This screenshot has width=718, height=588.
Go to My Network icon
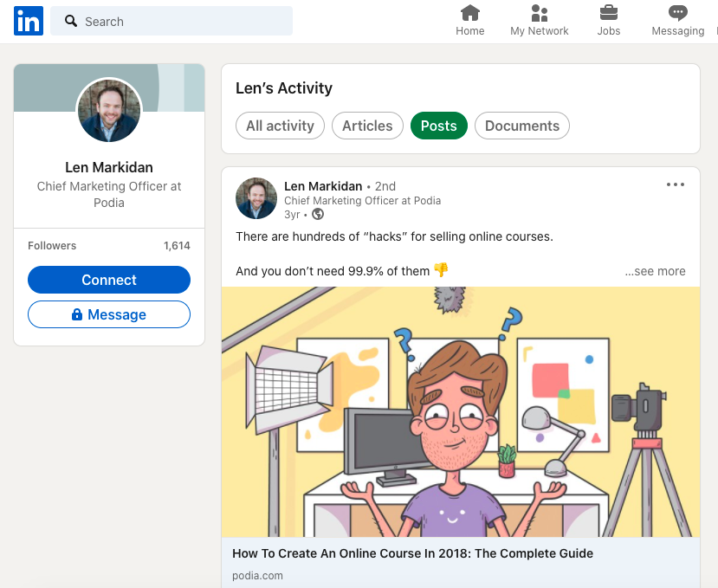[x=539, y=14]
